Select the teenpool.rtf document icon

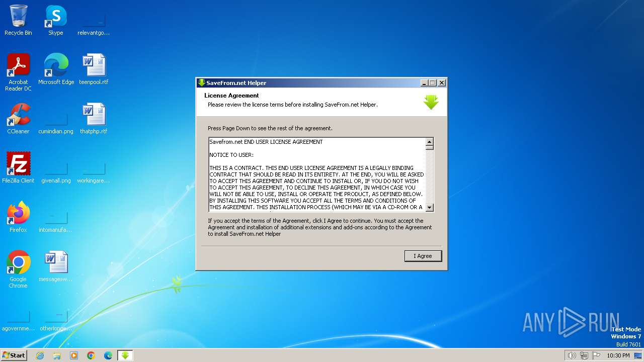point(94,69)
